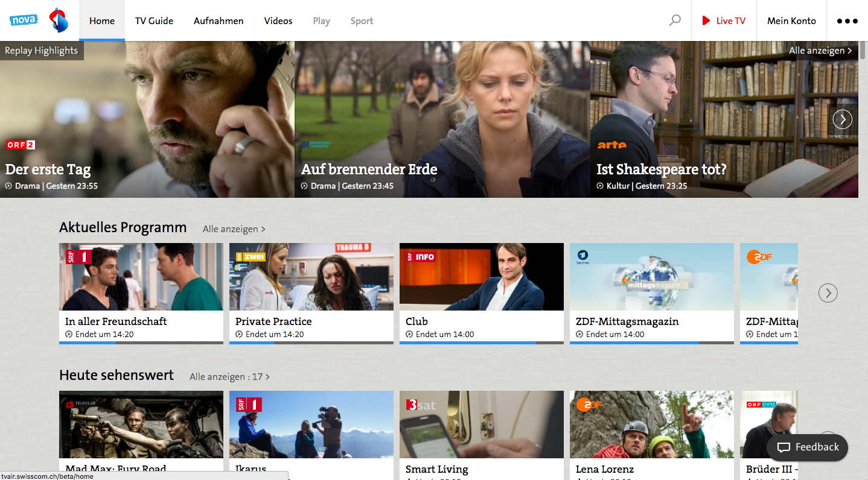
Task: Click the ORF 2 channel logo
Action: (x=21, y=145)
